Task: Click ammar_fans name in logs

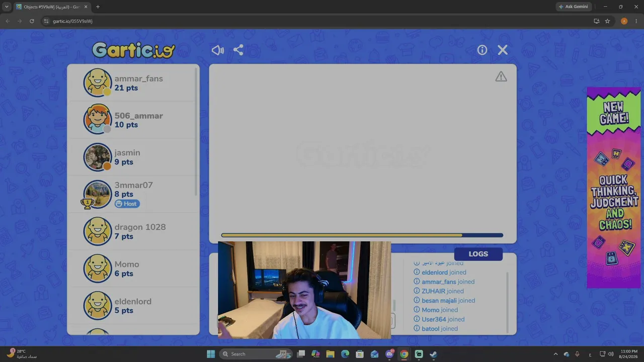Action: 439,282
